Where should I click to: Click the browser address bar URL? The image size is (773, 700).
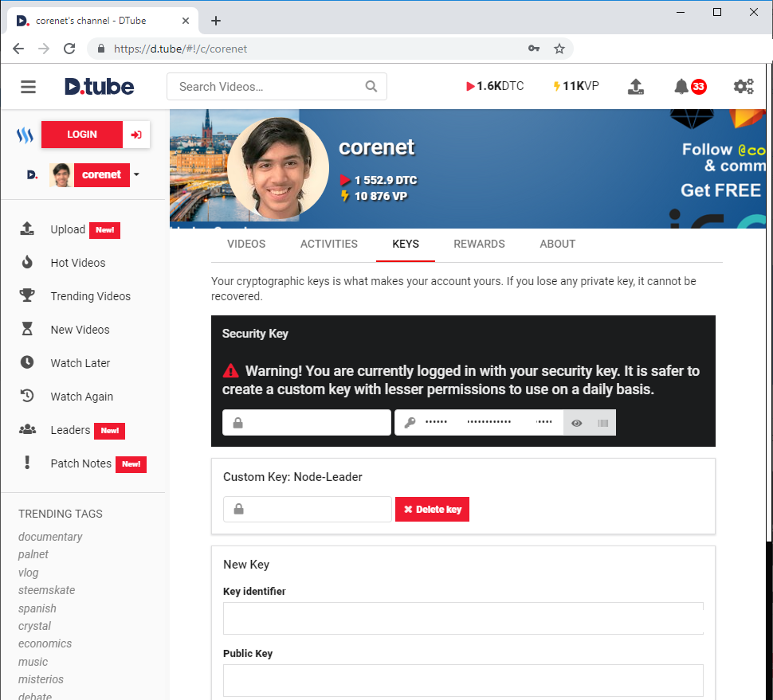click(180, 49)
